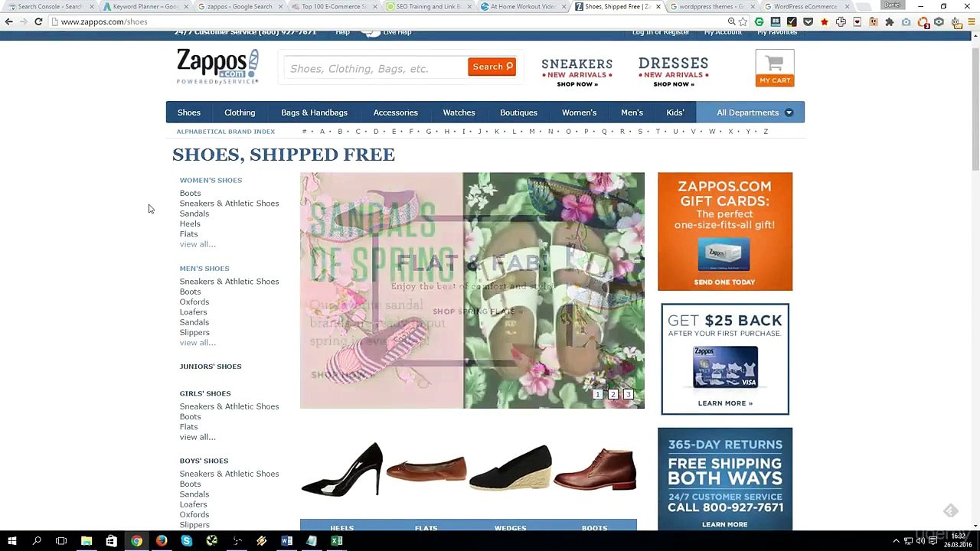Click the browser address bar URL
The width and height of the screenshot is (980, 551).
pos(104,21)
